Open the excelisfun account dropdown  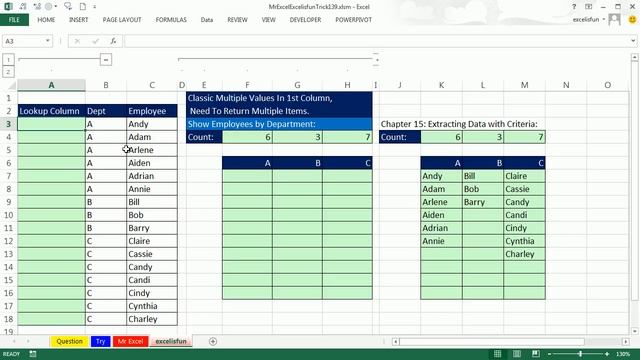(588, 19)
